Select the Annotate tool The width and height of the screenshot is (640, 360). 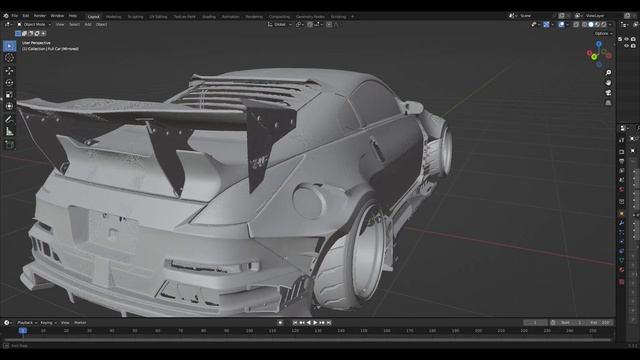click(x=9, y=120)
